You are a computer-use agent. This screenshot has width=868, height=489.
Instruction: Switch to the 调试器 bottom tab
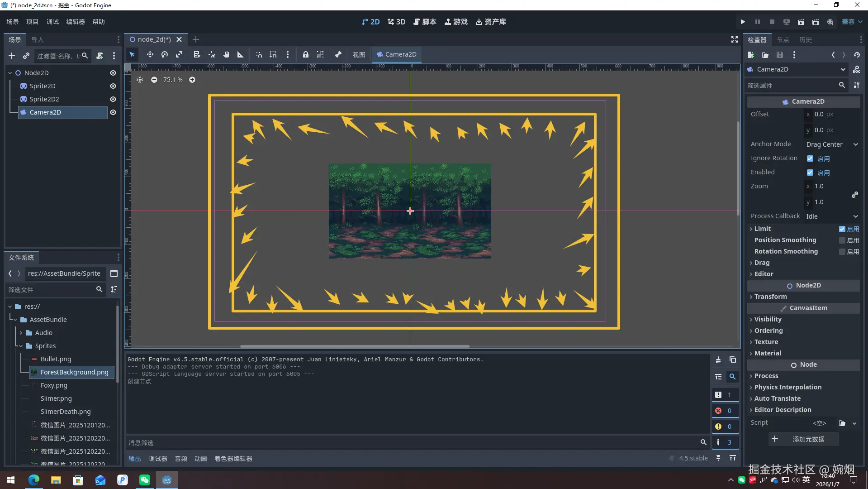[x=158, y=459]
